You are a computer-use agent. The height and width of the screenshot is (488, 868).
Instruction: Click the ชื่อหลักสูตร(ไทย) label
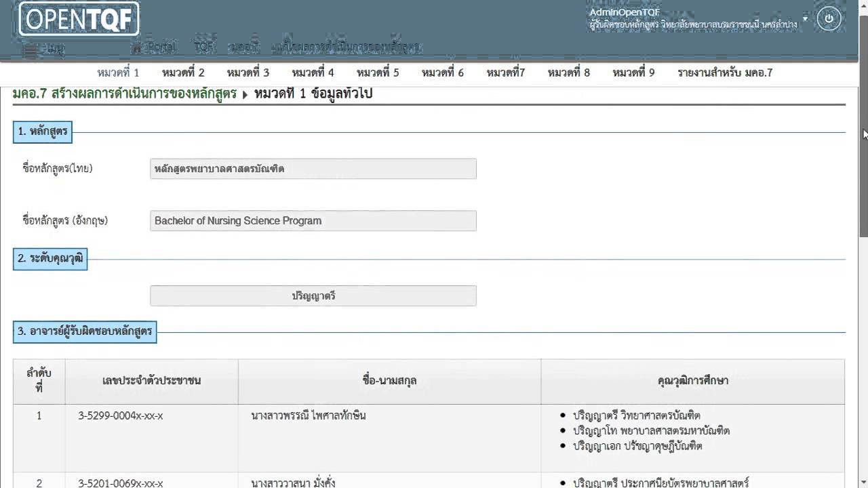click(x=58, y=169)
